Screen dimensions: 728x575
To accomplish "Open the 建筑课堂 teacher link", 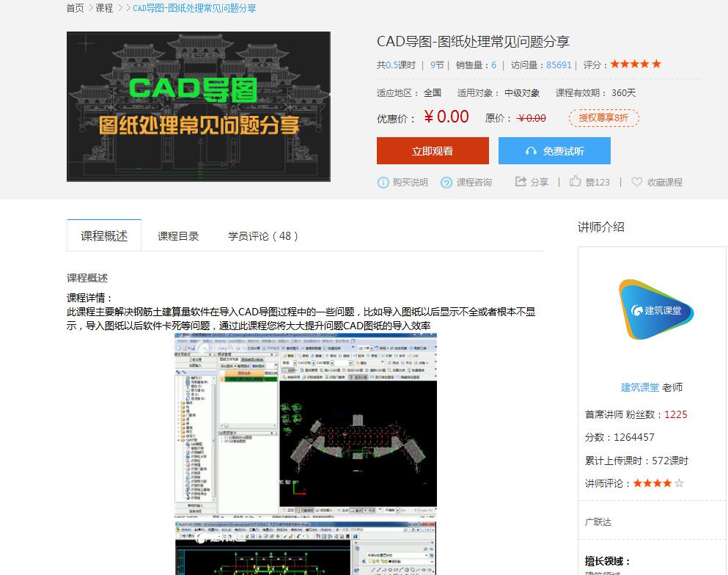I will click(640, 387).
